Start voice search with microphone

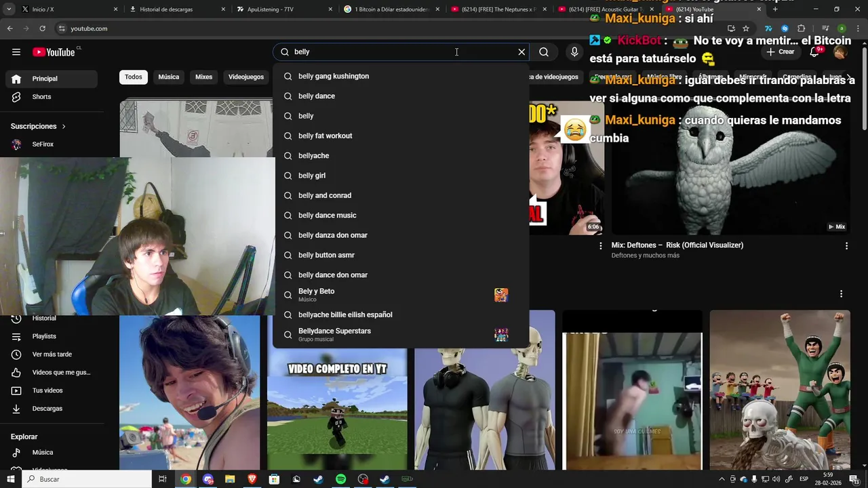574,52
